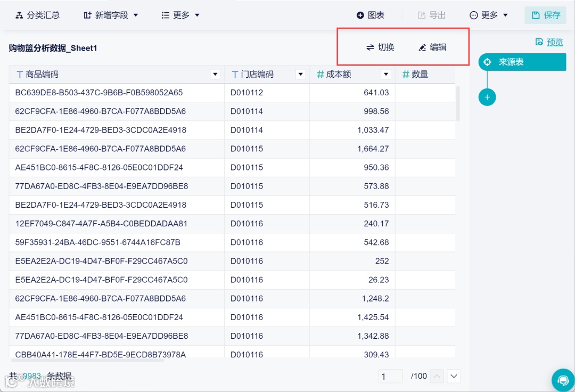The width and height of the screenshot is (575, 392).
Task: Click the 导出 (export) icon
Action: pos(431,15)
